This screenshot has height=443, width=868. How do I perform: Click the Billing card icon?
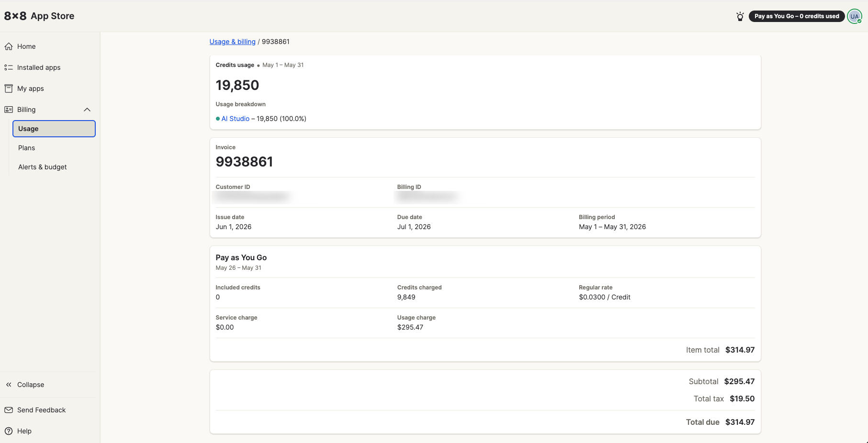click(9, 110)
